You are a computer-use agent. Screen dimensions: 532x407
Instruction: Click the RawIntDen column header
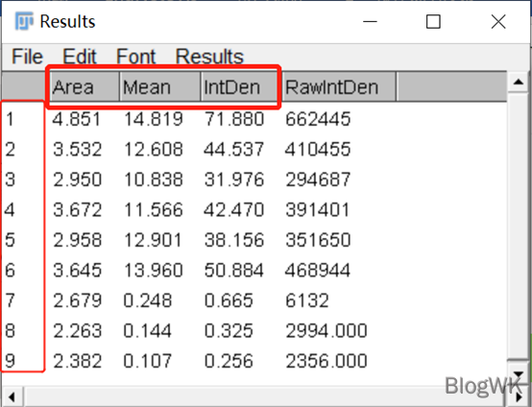click(339, 86)
